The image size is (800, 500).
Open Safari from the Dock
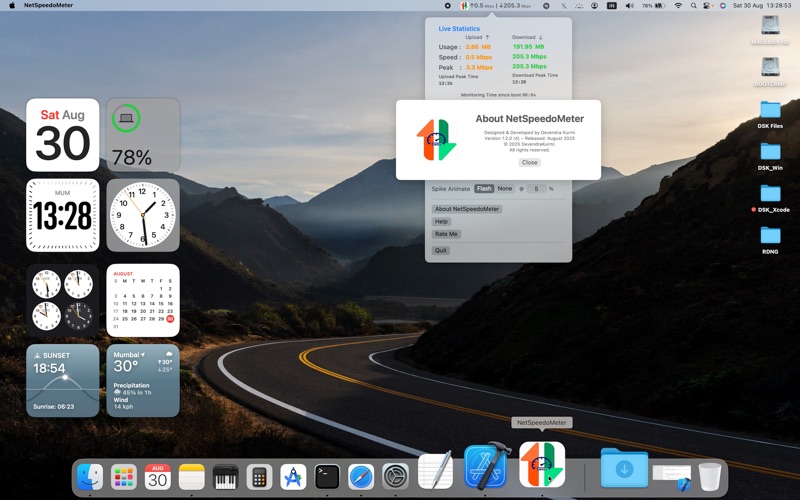pos(361,477)
